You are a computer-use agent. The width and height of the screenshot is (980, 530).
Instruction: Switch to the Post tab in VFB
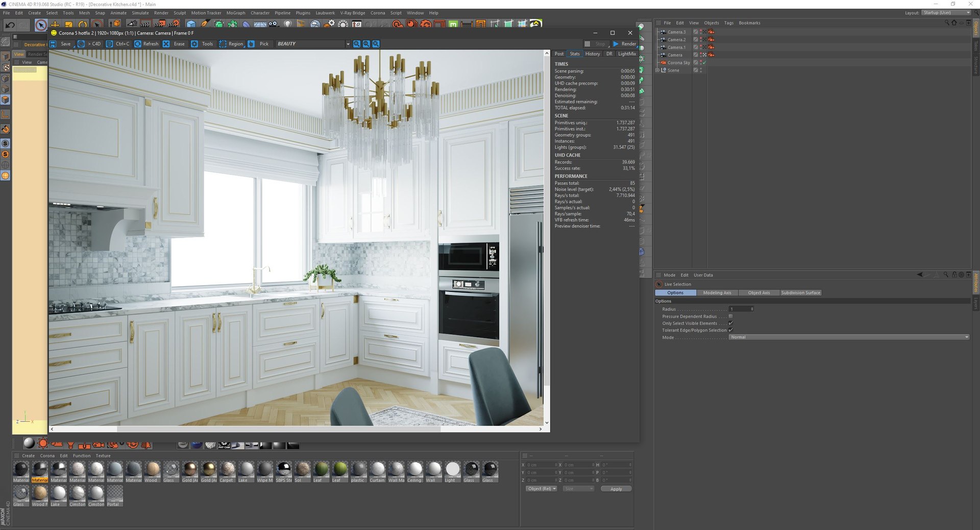559,54
